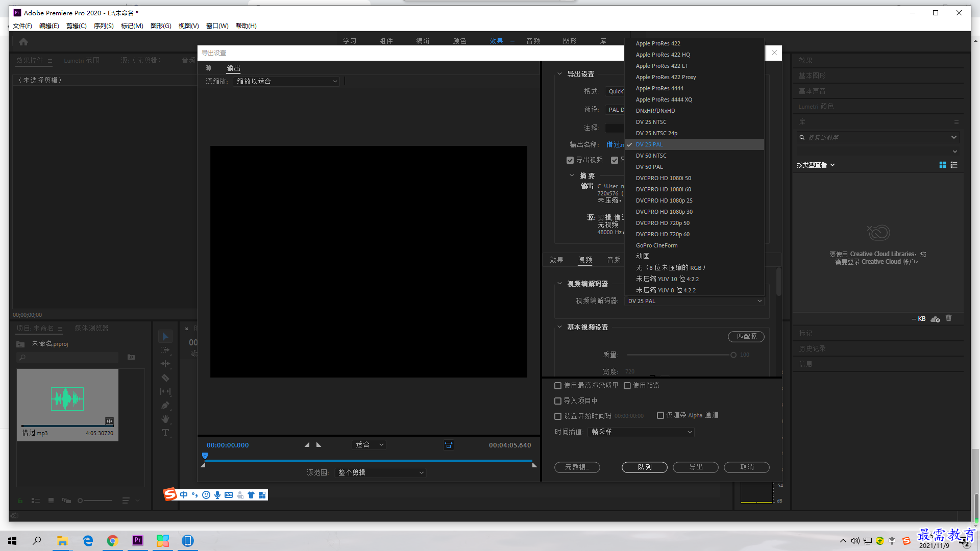Enable 仅渲染 Alpha 通道 checkbox

tap(660, 415)
